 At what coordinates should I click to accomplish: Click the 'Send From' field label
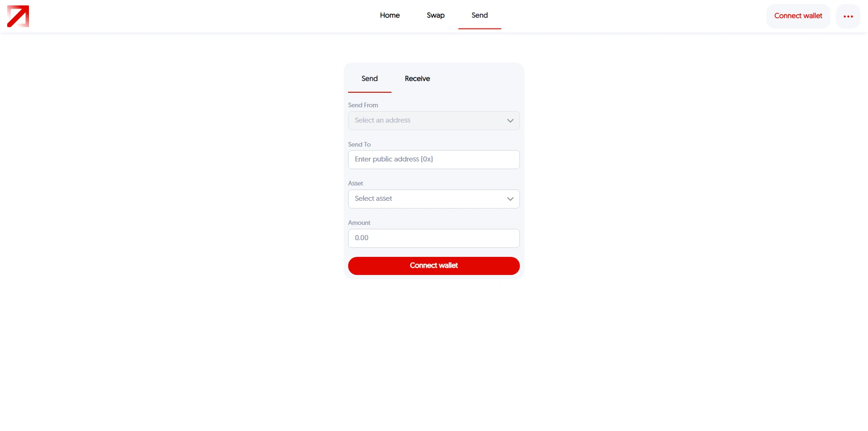(x=363, y=105)
